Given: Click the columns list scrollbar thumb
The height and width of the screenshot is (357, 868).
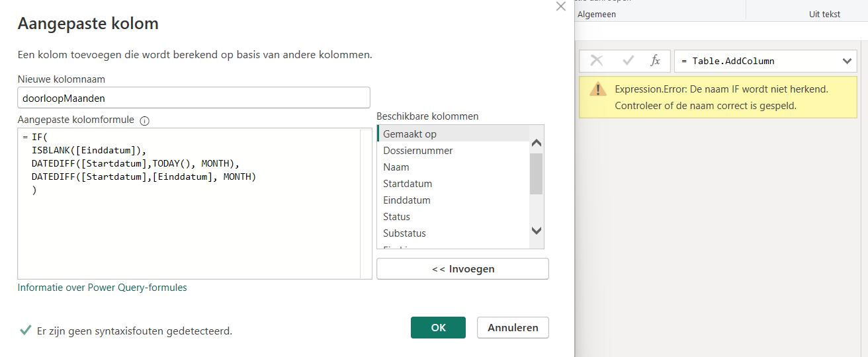Looking at the screenshot, I should (x=537, y=173).
